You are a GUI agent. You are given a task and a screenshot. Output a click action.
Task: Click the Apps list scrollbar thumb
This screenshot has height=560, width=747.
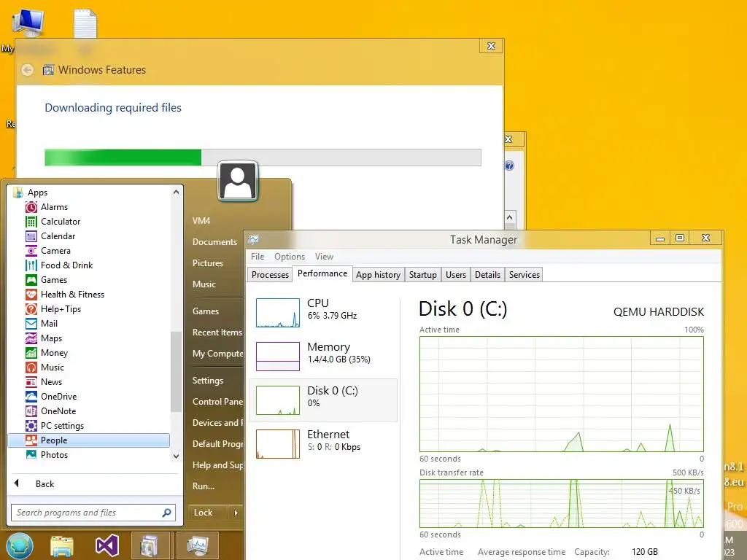click(177, 372)
